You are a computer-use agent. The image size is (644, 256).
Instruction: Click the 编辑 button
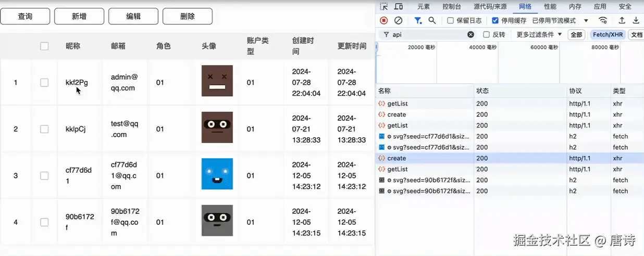pyautogui.click(x=133, y=16)
